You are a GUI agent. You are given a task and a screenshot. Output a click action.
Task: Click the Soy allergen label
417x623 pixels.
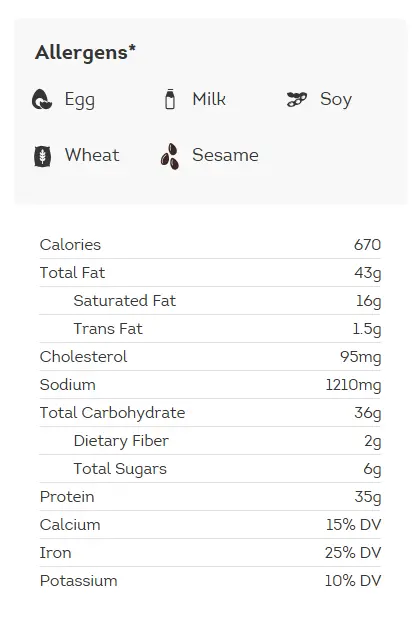click(336, 100)
